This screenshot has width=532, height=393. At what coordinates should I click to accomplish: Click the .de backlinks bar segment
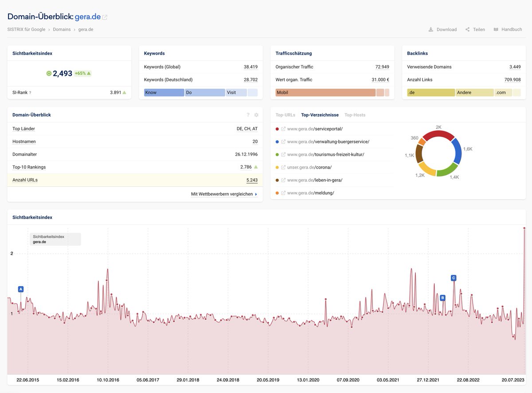[431, 93]
